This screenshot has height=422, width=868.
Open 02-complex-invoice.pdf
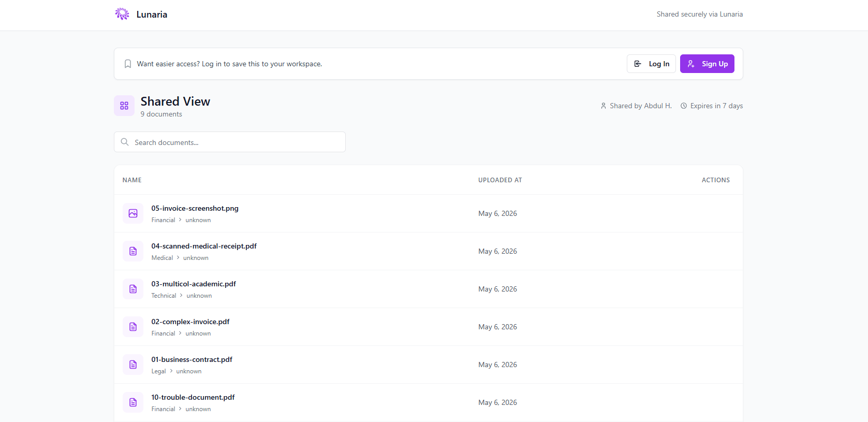click(x=190, y=322)
